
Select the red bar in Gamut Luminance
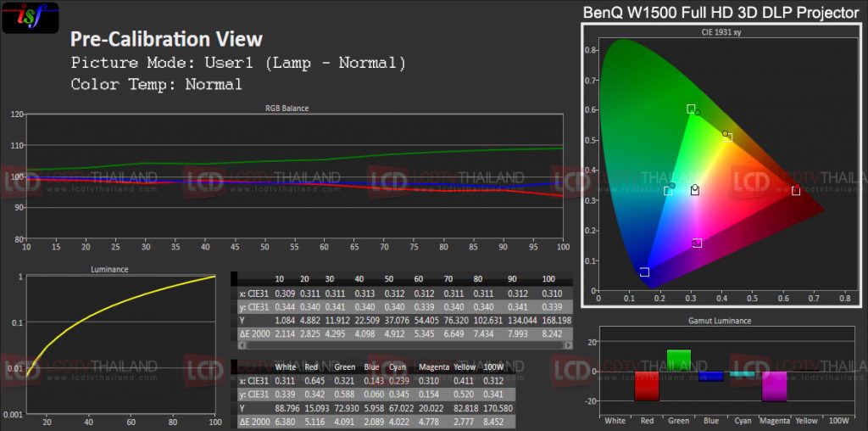[647, 386]
